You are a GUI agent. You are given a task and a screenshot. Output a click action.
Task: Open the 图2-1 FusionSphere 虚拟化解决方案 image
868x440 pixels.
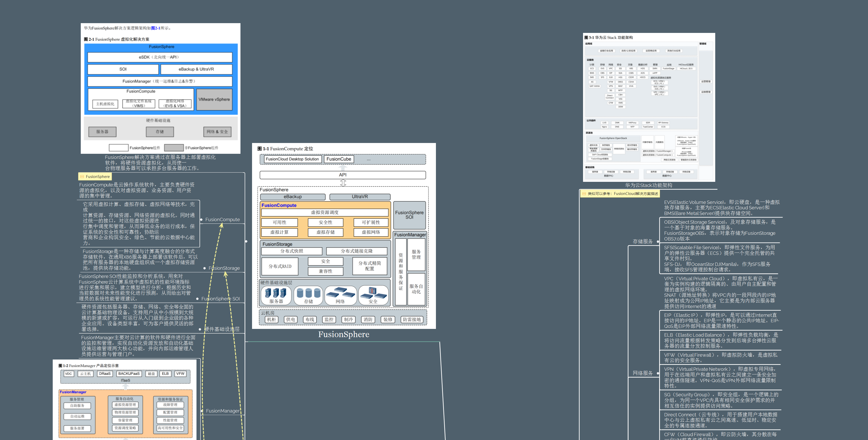160,88
